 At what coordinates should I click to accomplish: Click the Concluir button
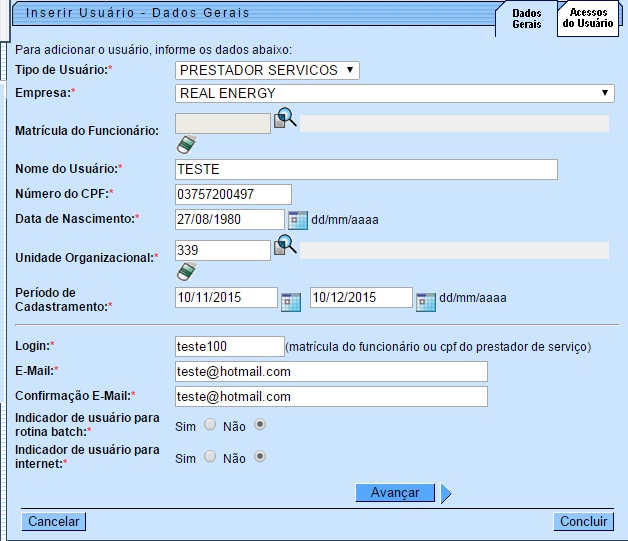[583, 521]
